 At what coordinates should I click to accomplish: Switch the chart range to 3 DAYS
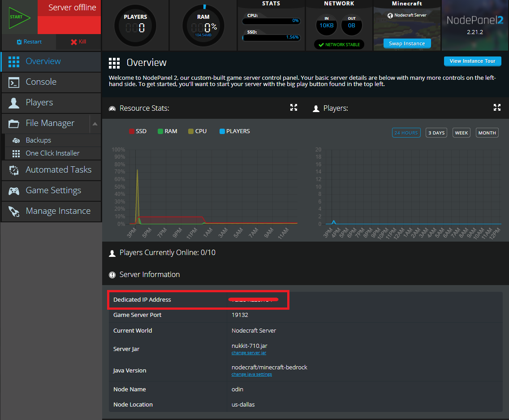tap(436, 133)
